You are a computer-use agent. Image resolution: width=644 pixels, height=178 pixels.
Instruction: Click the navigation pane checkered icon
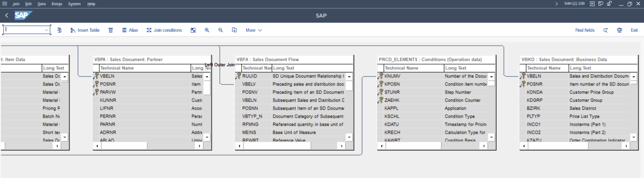(193, 30)
